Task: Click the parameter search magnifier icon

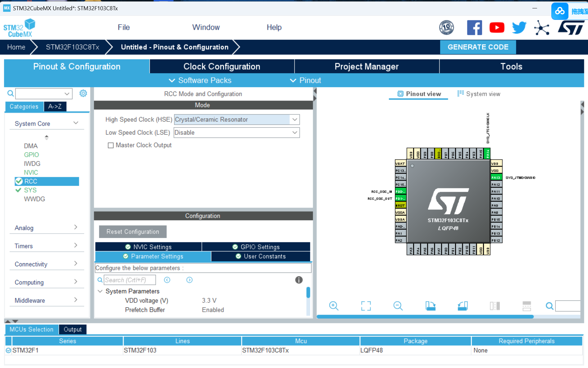Action: pos(100,280)
